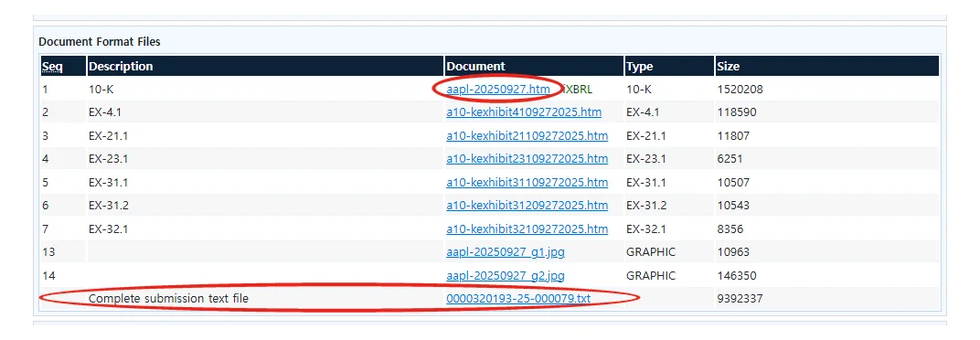Screen dimensions: 980x340
Task: Open a10-kexhibit4109272025.htm exhibit link
Action: (x=524, y=112)
